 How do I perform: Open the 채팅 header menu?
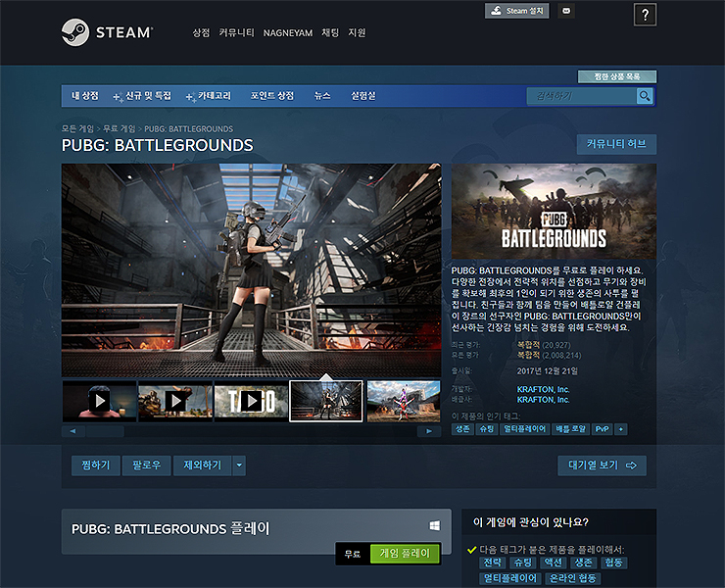pos(330,33)
